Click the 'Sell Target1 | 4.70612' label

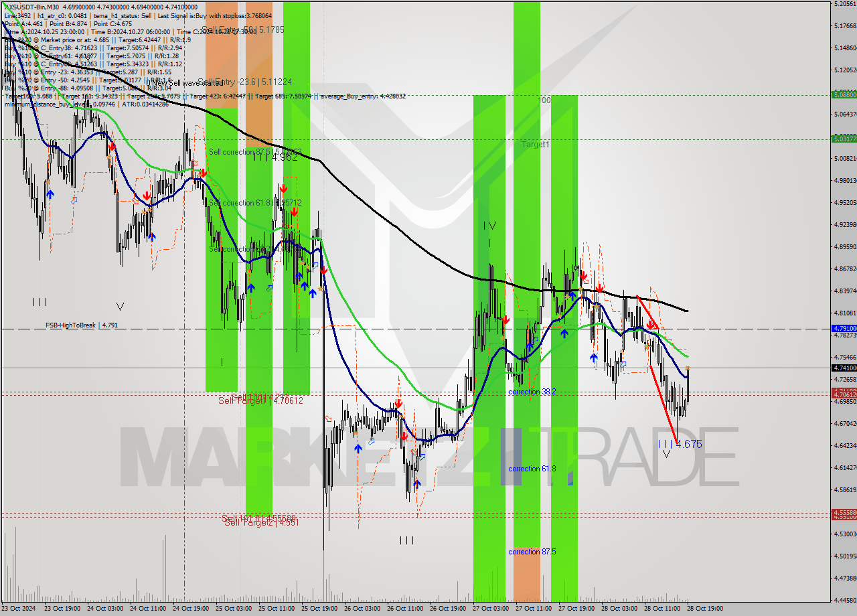(x=260, y=400)
